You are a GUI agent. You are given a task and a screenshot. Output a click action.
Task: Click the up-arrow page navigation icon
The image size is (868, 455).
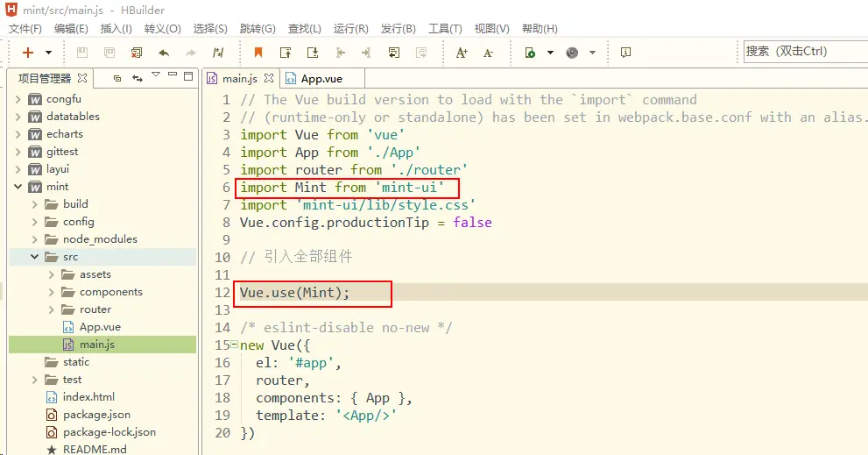286,53
